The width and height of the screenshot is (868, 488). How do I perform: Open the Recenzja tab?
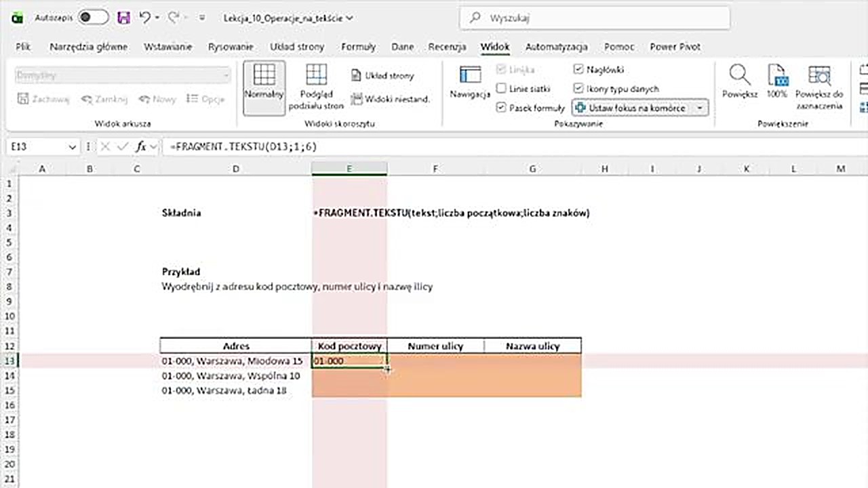pos(447,47)
